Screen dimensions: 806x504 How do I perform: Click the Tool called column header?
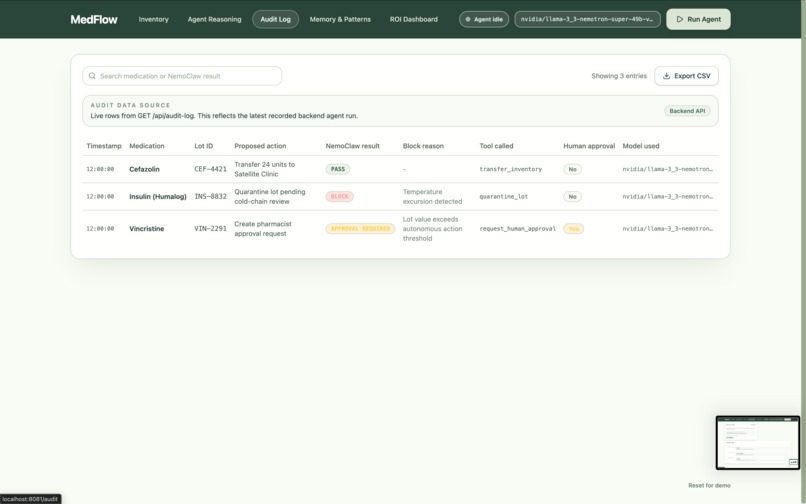tap(496, 146)
